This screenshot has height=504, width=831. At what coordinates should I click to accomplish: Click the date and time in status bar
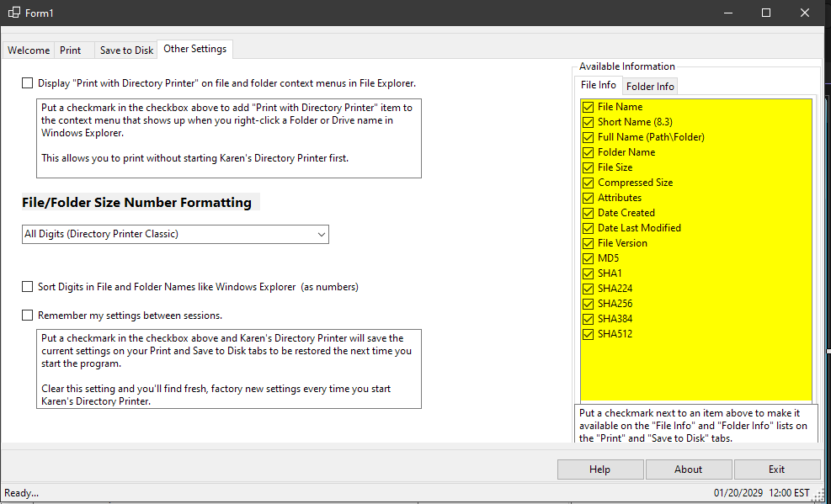(761, 492)
